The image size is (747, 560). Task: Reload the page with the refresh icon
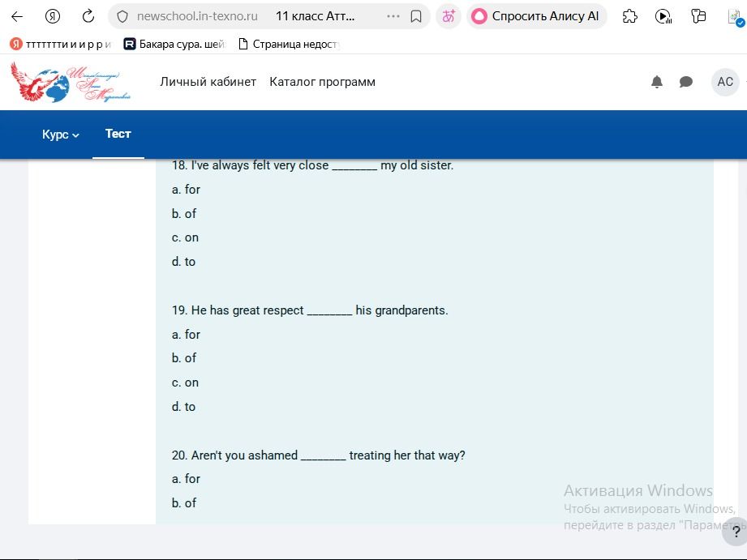pos(88,17)
